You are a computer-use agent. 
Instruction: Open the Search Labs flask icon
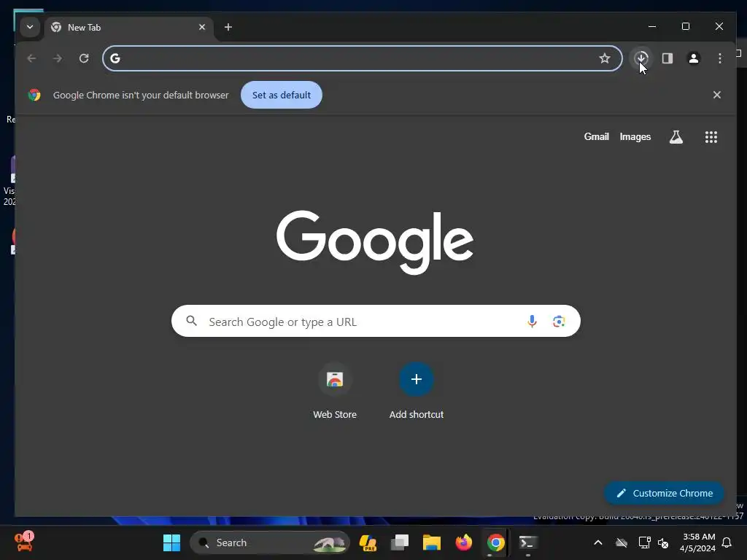click(676, 137)
